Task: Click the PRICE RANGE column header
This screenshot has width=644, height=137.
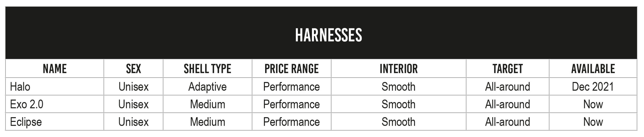Action: tap(292, 69)
